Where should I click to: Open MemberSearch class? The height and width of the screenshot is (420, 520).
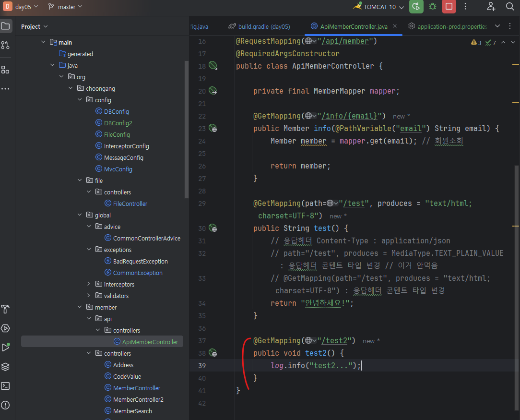133,411
